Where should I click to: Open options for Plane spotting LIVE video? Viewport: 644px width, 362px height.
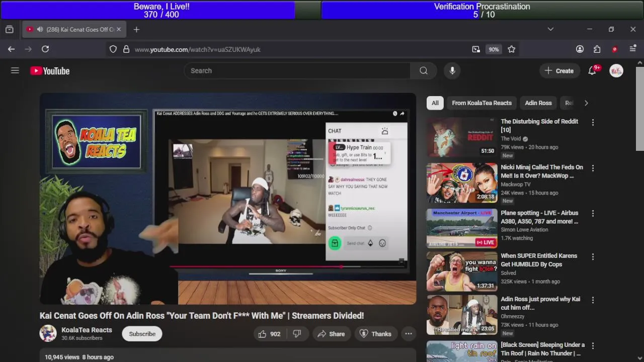(x=593, y=214)
